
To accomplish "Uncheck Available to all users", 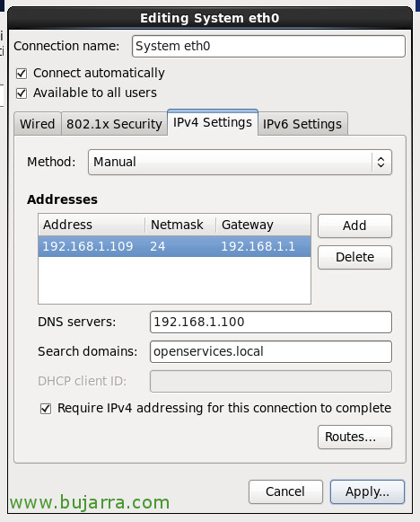I will pos(22,93).
